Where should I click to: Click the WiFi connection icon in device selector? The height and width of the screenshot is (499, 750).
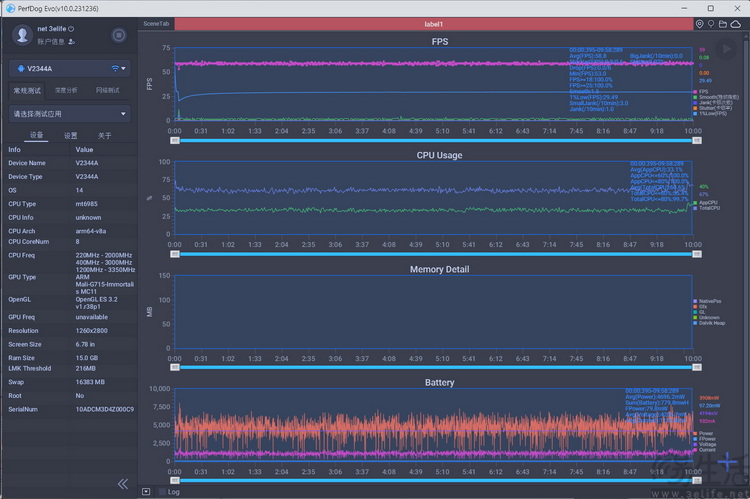(x=115, y=68)
